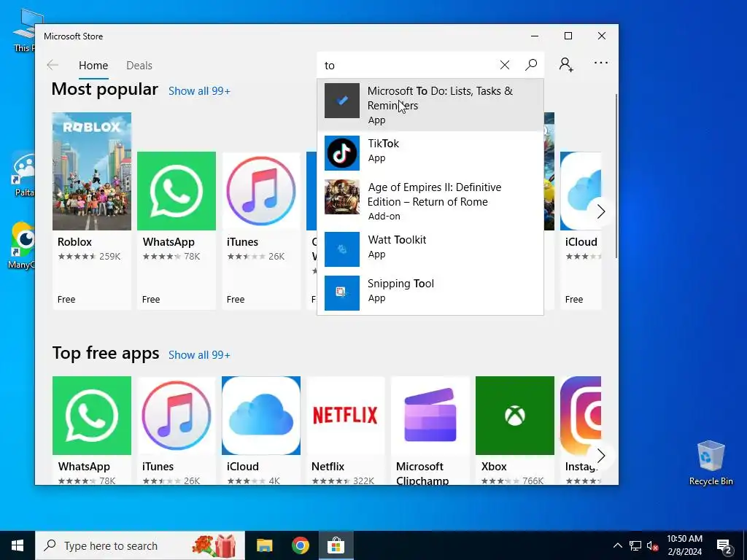Open iTunes icon in Top free apps
This screenshot has height=560, width=747.
click(177, 416)
